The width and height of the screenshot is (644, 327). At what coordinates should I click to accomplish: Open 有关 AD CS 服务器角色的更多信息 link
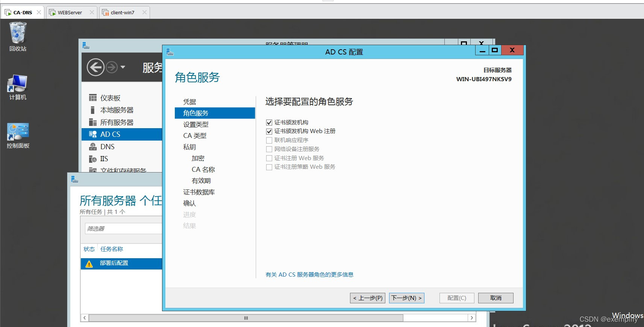pyautogui.click(x=309, y=275)
